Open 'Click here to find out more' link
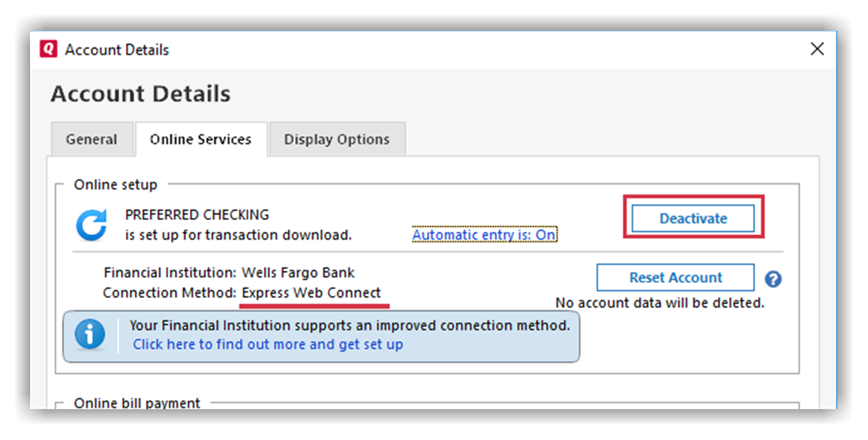The image size is (868, 440). (268, 345)
